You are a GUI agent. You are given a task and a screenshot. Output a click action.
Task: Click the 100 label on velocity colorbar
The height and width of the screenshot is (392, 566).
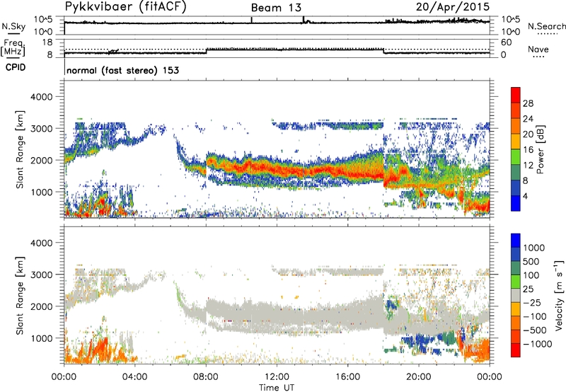(x=531, y=275)
